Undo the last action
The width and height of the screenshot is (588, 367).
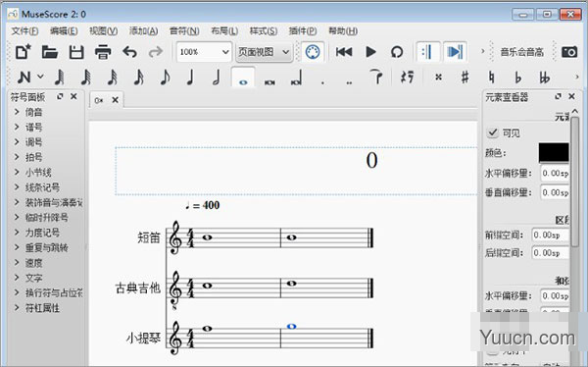[129, 52]
